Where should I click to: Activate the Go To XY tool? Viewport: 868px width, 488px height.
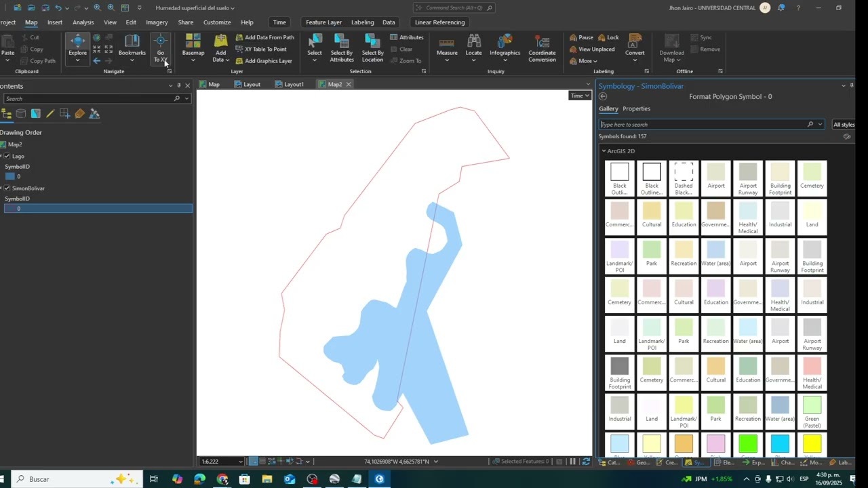tap(160, 47)
